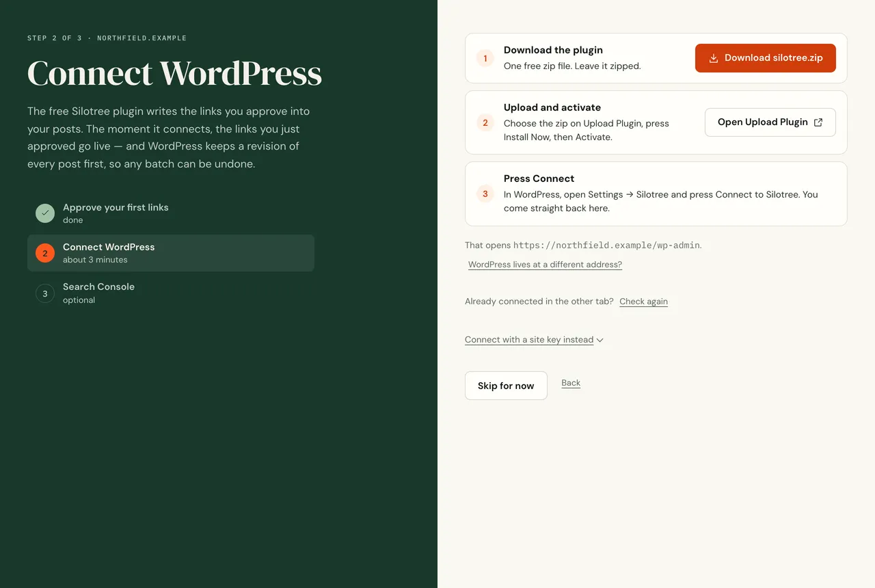The height and width of the screenshot is (588, 875).
Task: Click the step 3 circle beside Search Console
Action: (x=45, y=293)
